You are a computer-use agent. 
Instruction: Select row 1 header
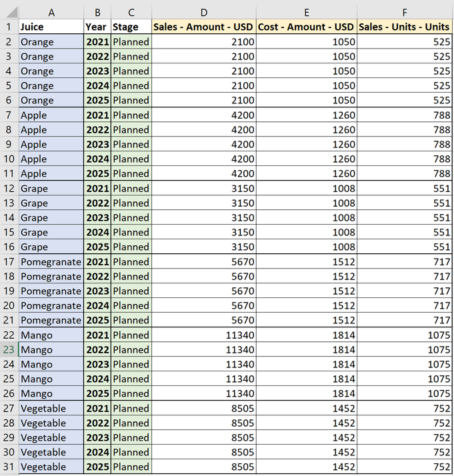tap(9, 27)
